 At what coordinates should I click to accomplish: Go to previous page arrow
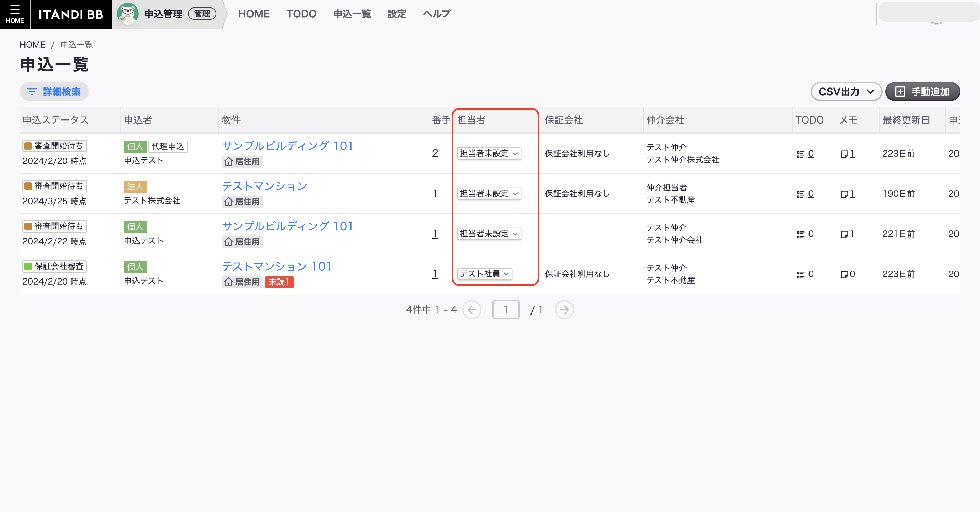(x=472, y=310)
